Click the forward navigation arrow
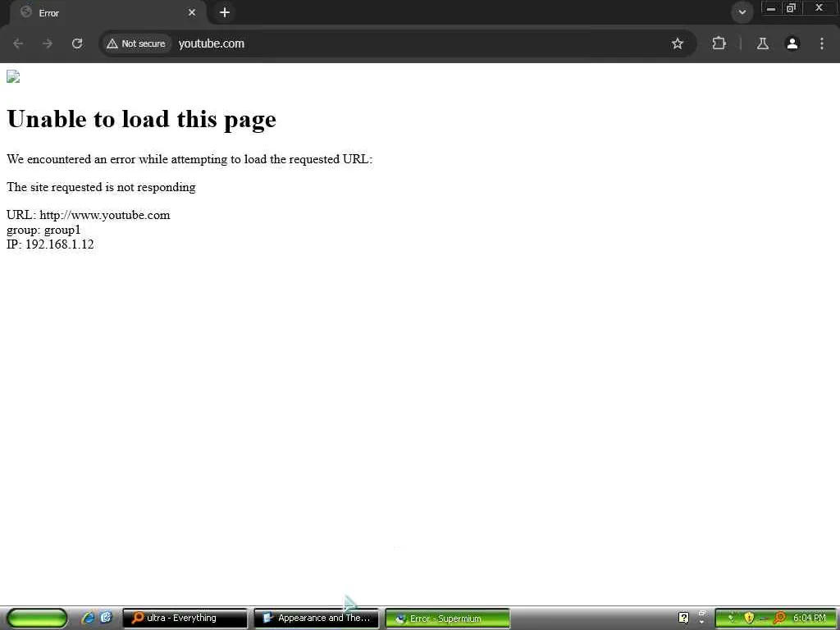840x630 pixels. click(x=48, y=43)
